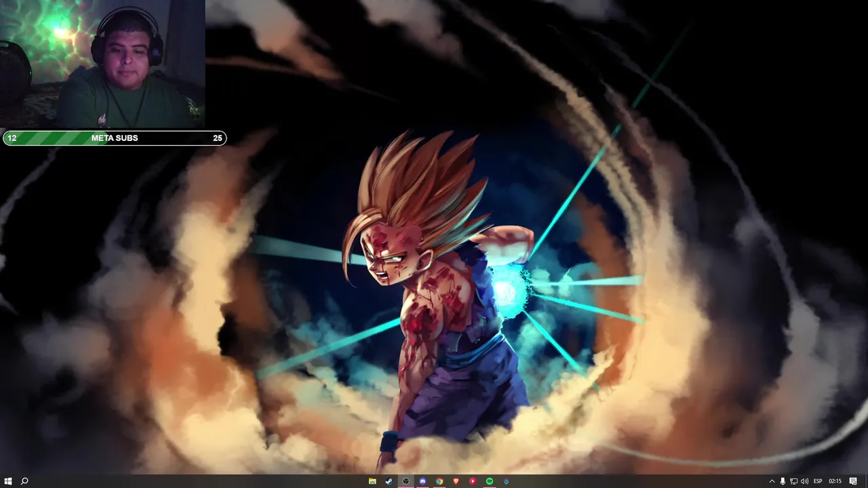
Task: Open File Explorer from the taskbar
Action: [372, 481]
